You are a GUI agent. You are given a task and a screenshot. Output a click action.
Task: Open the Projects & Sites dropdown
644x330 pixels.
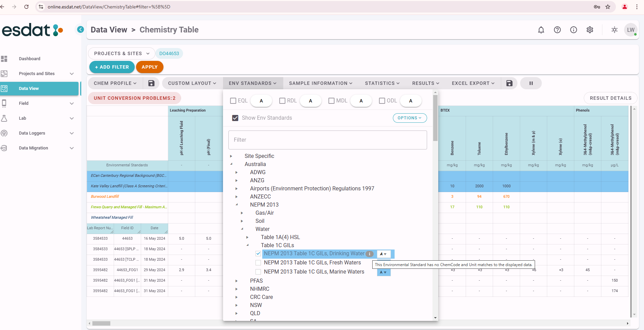pos(121,53)
